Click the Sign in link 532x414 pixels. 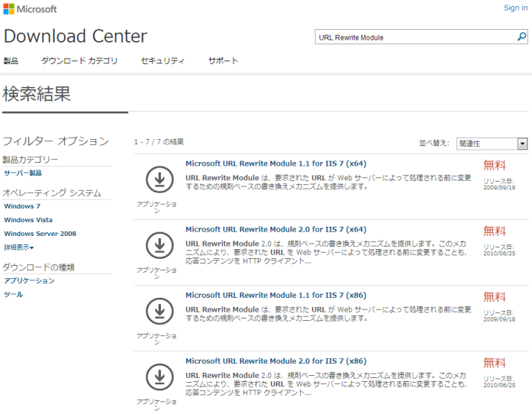click(x=515, y=8)
